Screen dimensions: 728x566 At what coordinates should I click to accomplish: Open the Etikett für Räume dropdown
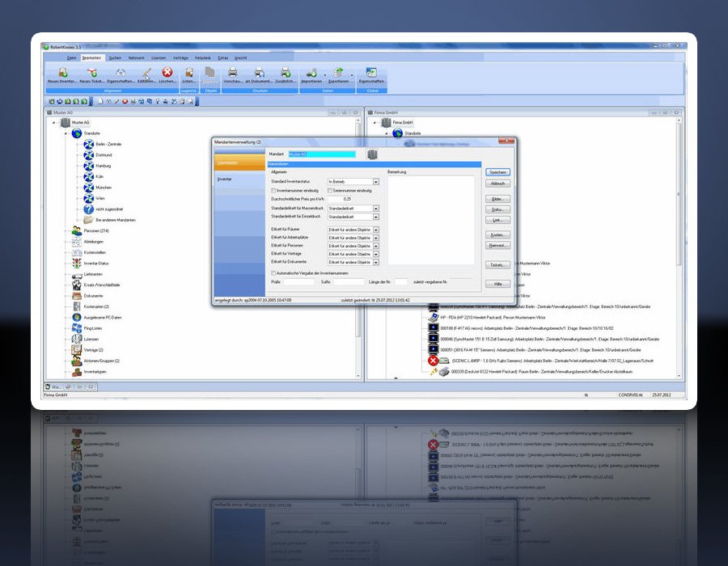[375, 230]
